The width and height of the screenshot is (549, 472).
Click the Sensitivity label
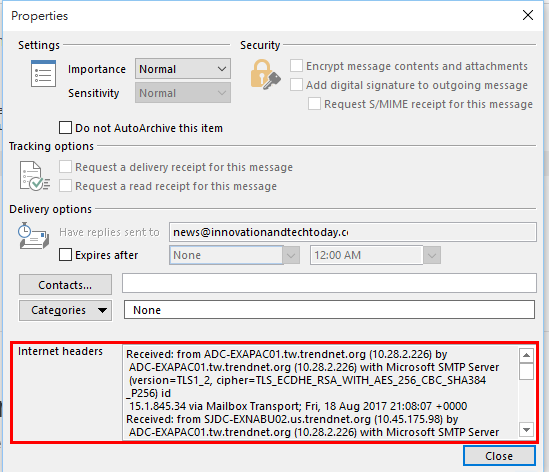pos(93,93)
